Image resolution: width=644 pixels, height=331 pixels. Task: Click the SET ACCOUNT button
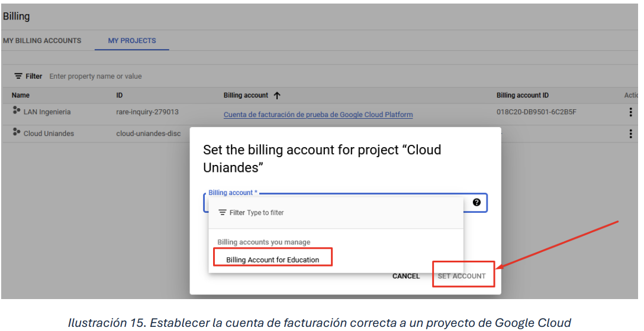pyautogui.click(x=462, y=276)
